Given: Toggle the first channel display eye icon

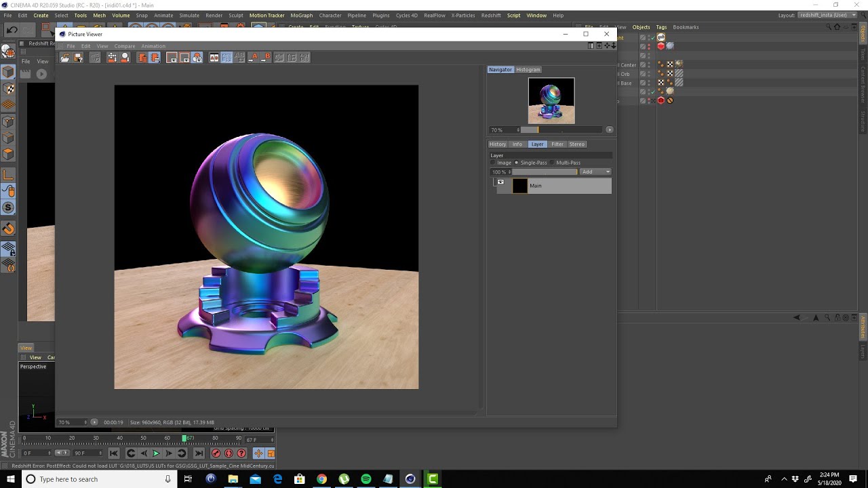Looking at the screenshot, I should 172,58.
